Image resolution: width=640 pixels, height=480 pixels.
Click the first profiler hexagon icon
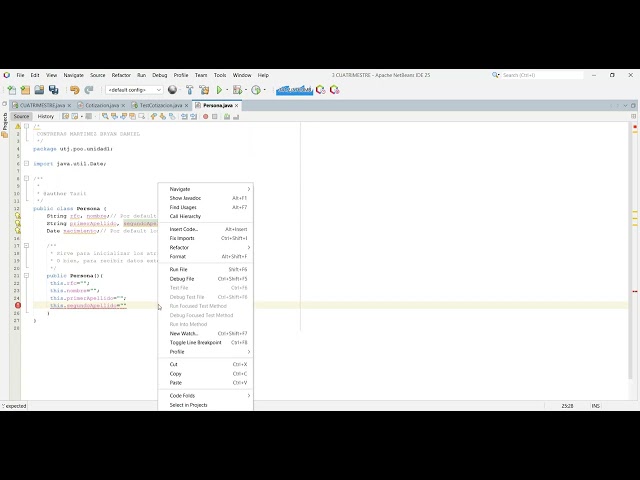click(320, 90)
